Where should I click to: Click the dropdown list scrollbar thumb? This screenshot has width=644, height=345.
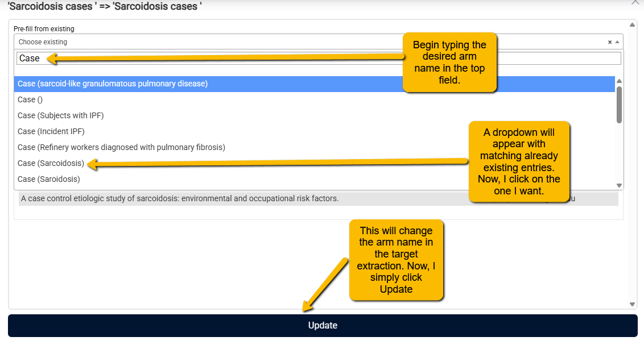tap(619, 105)
